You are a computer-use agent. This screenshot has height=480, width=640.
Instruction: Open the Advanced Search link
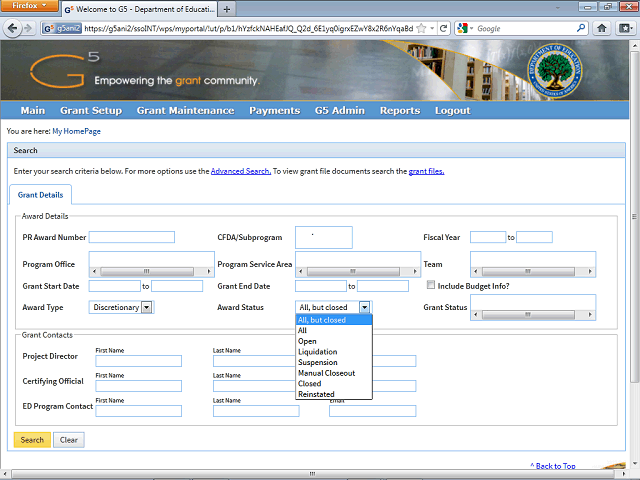pyautogui.click(x=241, y=171)
